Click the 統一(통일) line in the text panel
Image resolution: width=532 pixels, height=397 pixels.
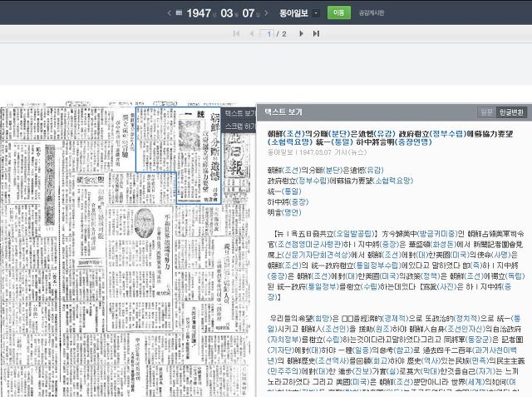coord(284,191)
